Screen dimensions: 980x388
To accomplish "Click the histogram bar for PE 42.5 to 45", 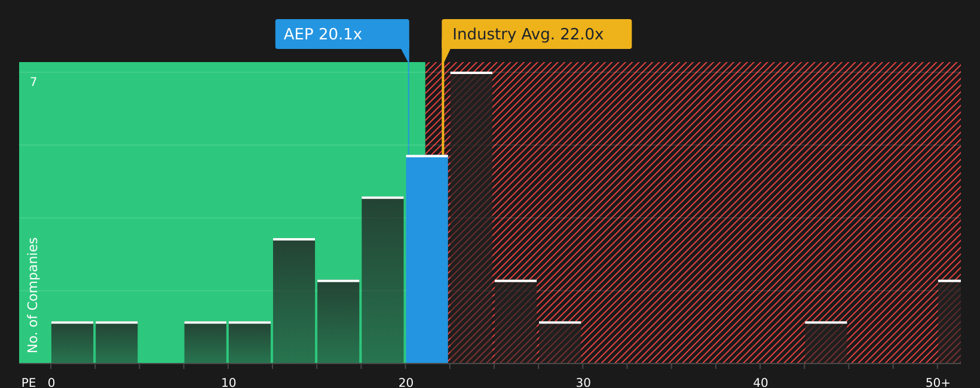I will (826, 342).
